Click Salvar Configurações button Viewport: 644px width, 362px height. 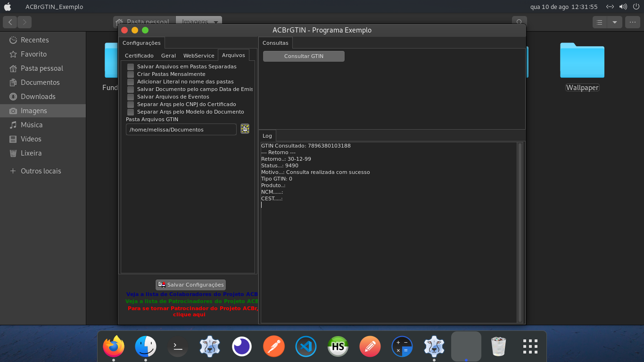pos(190,285)
